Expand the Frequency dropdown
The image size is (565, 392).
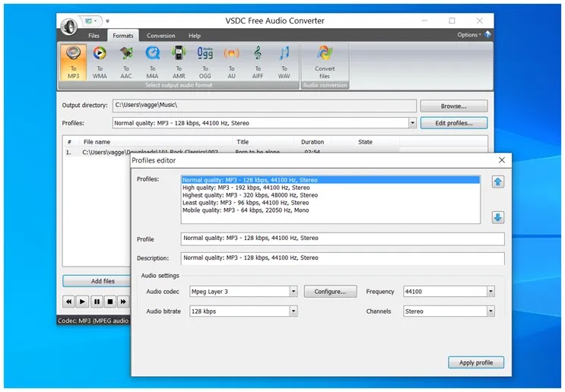point(490,292)
